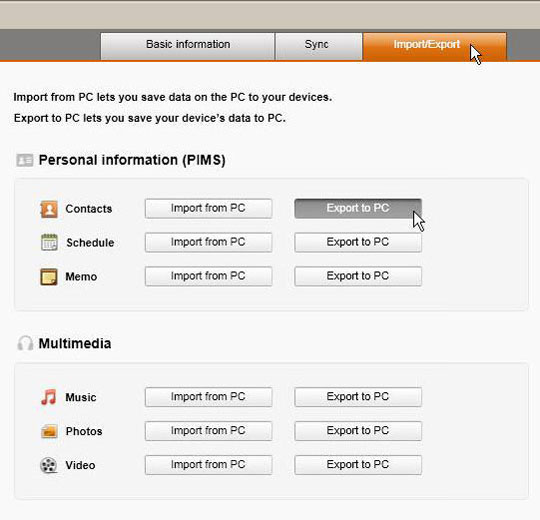Screen dimensions: 540x520
Task: Export Contacts to PC
Action: pos(358,208)
